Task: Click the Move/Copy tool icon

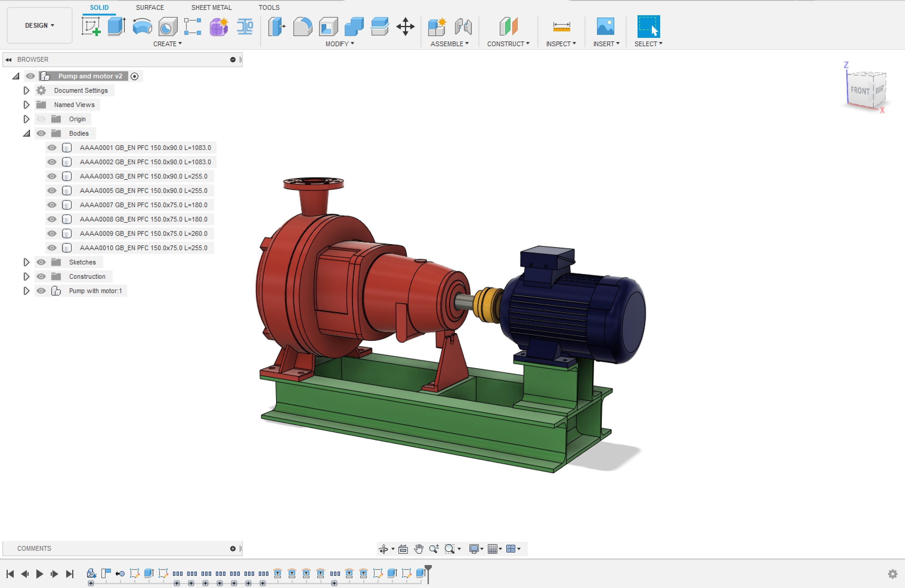Action: click(x=405, y=27)
